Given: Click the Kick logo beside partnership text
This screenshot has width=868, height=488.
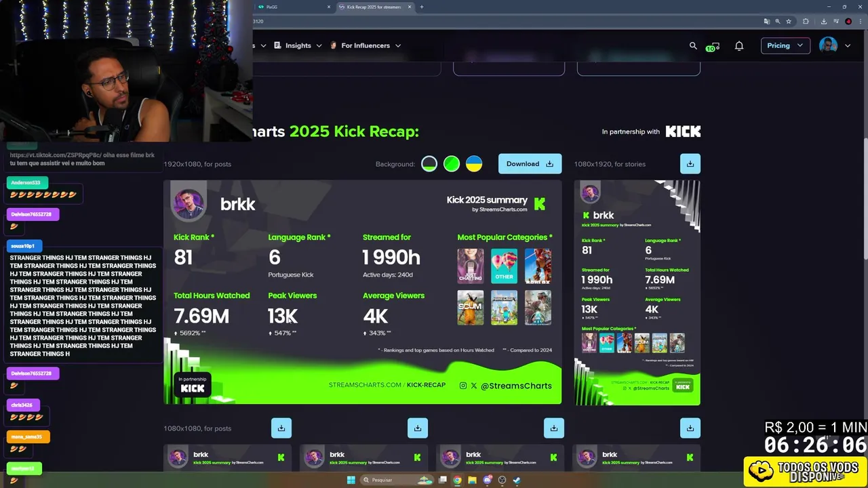Looking at the screenshot, I should tap(683, 131).
